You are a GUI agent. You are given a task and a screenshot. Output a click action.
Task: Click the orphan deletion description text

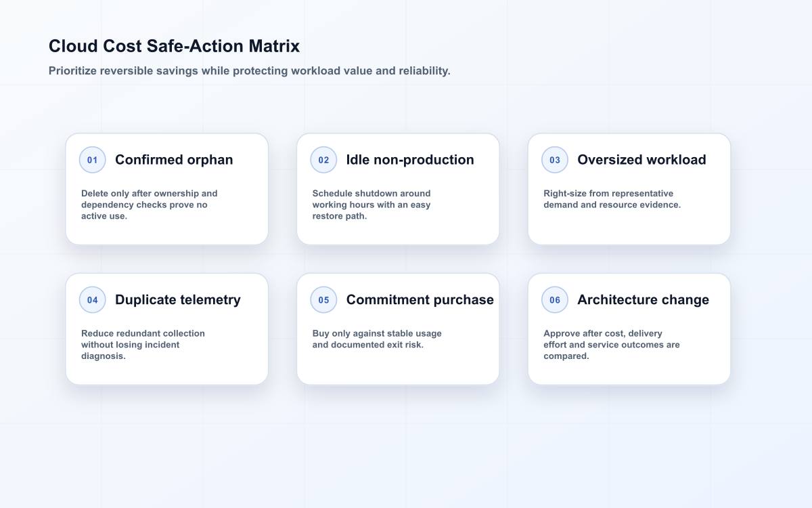pyautogui.click(x=150, y=205)
